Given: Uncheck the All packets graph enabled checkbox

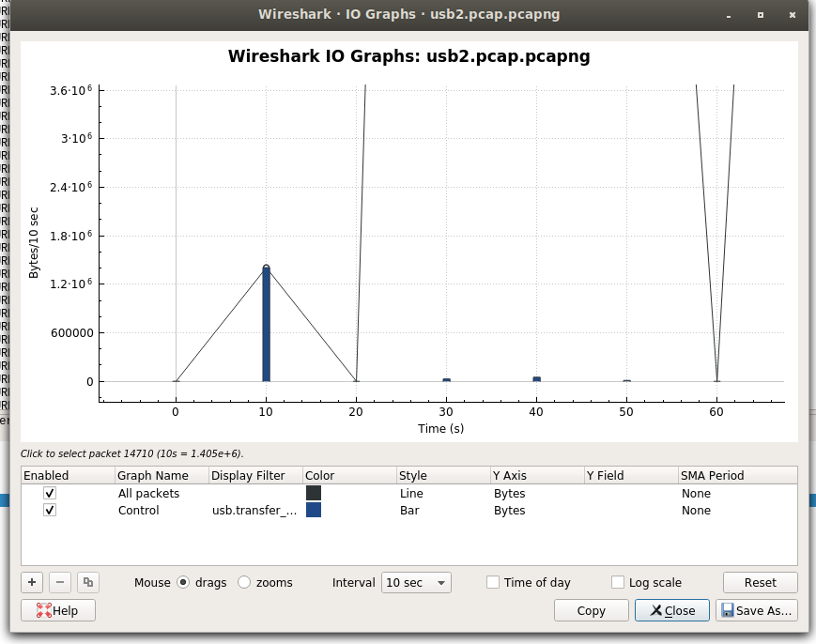Looking at the screenshot, I should [50, 493].
